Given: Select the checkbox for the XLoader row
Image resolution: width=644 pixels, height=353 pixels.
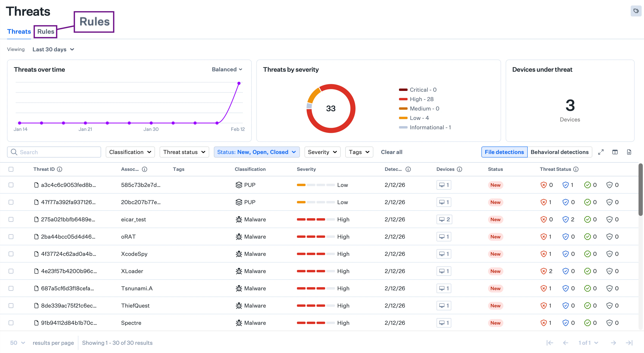Looking at the screenshot, I should point(11,271).
